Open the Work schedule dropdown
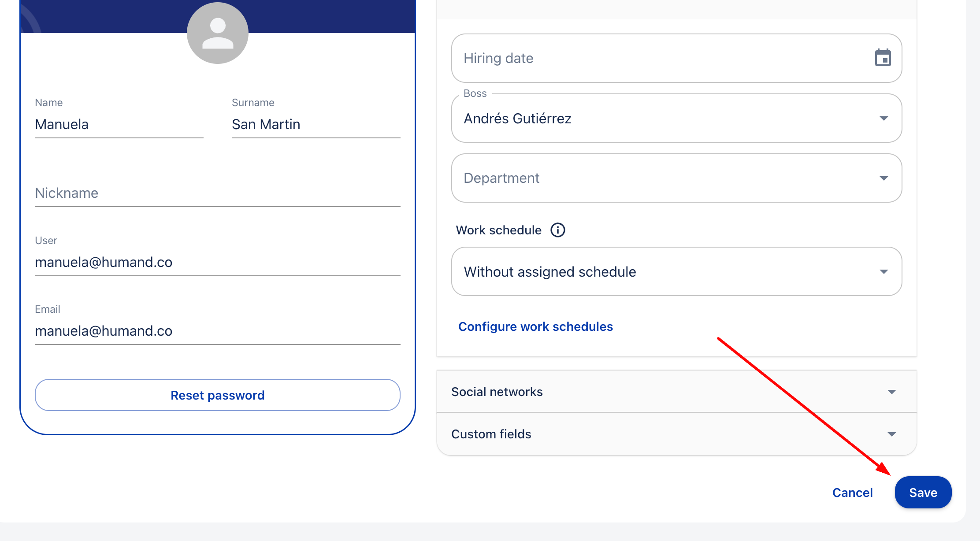980x541 pixels. pyautogui.click(x=676, y=271)
